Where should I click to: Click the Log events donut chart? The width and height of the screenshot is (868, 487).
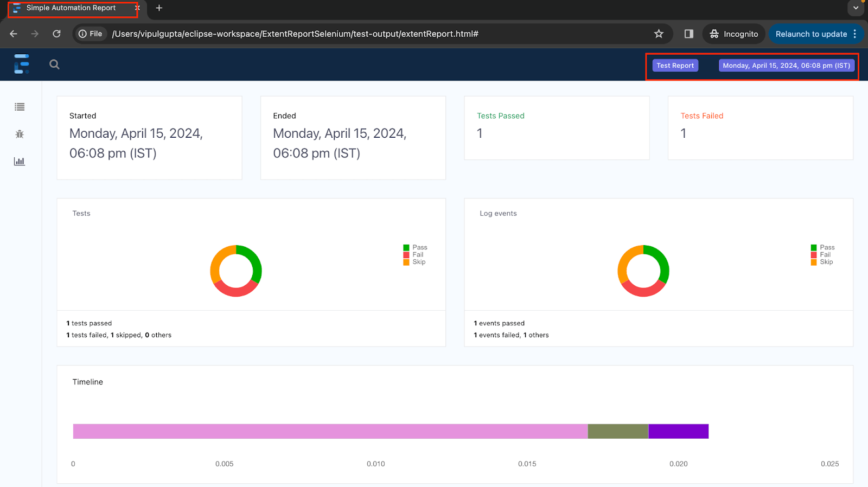click(643, 271)
